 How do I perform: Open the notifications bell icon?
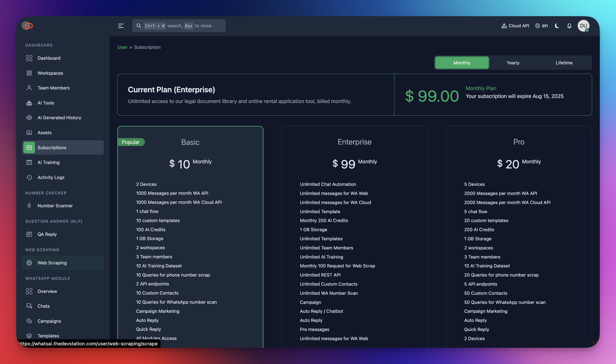[x=569, y=26]
